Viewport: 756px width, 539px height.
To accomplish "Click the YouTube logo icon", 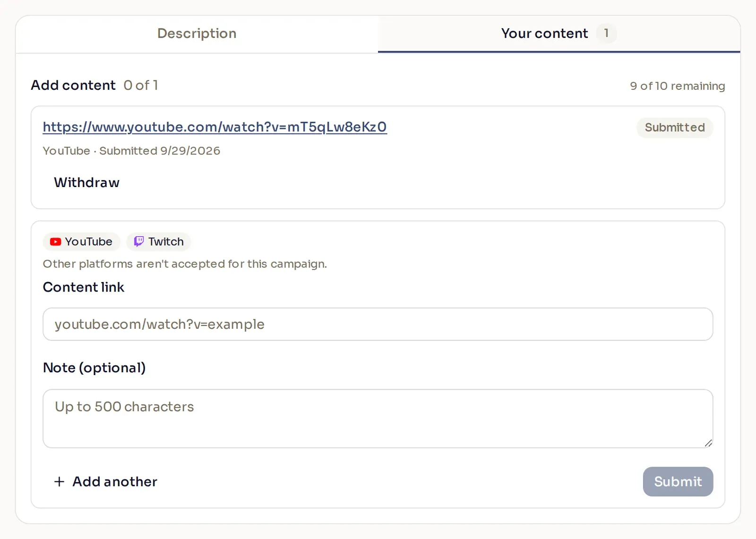I will click(55, 242).
